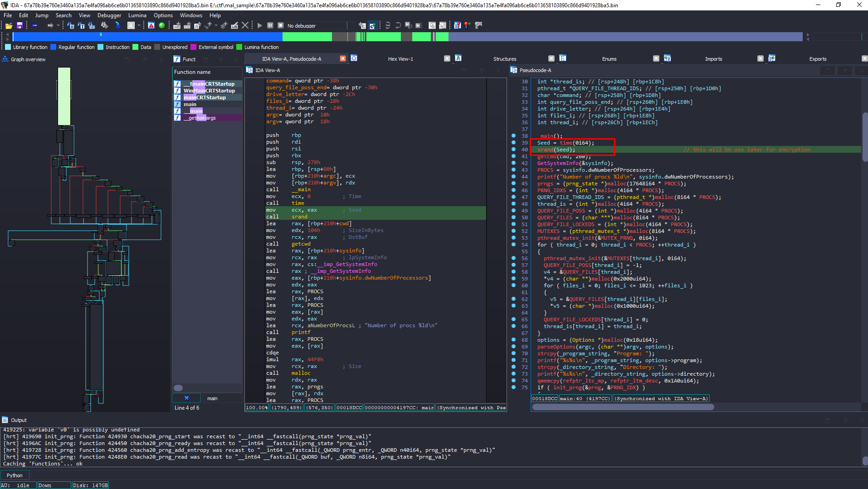868x489 pixels.
Task: Jump back with the blue left arrow
Action: coord(34,25)
